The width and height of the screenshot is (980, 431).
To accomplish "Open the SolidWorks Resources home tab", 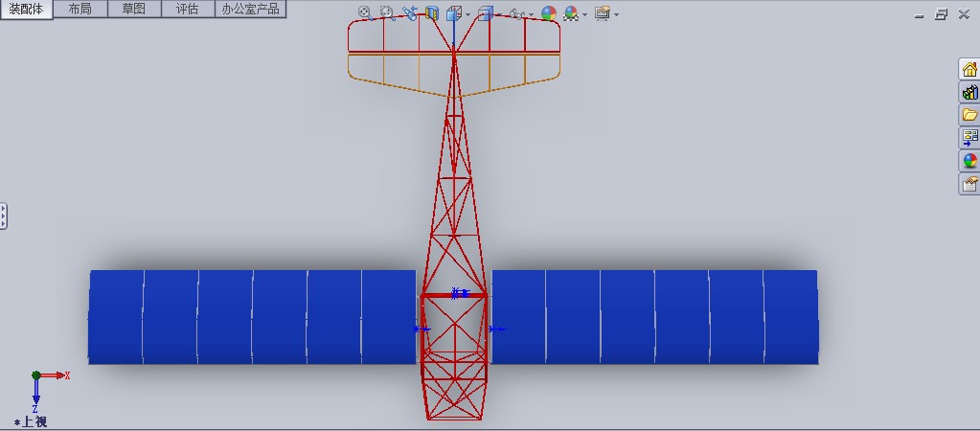I will pos(969,69).
